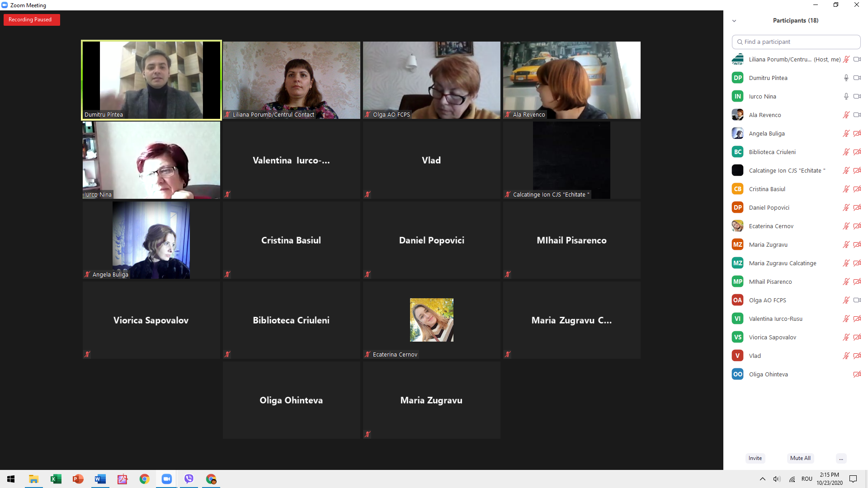Open the more options ellipsis button
This screenshot has height=488, width=868.
point(841,458)
